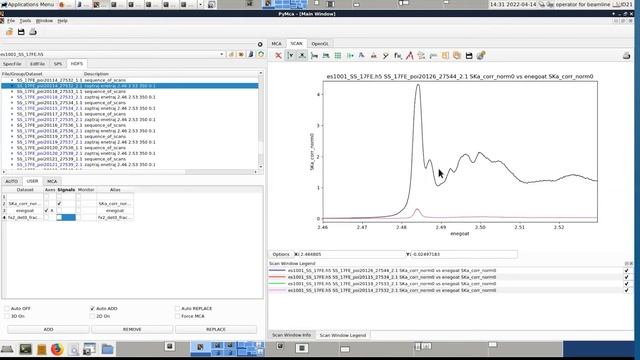The image size is (640, 360).
Task: Uncheck Axes box for enegoat row
Action: click(46, 210)
